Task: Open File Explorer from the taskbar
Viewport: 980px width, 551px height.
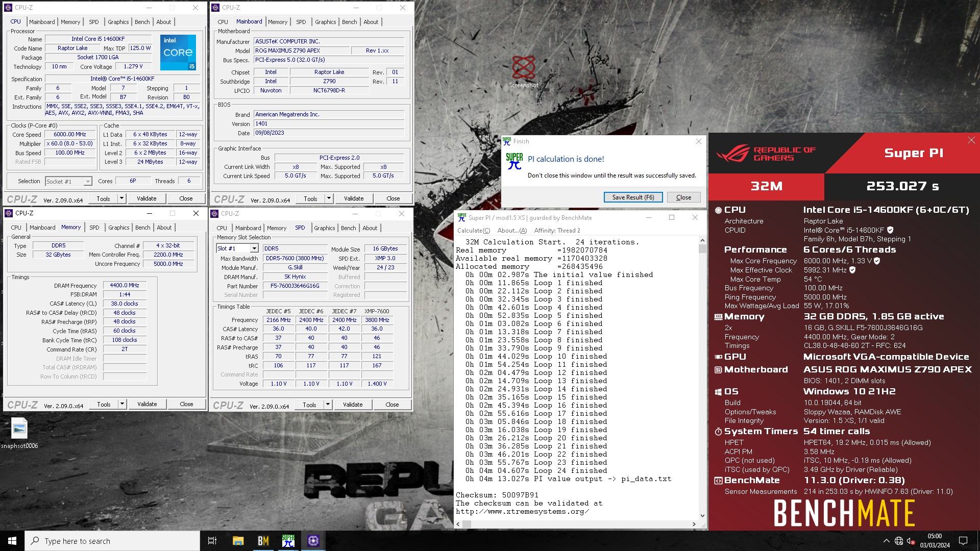Action: [238, 541]
